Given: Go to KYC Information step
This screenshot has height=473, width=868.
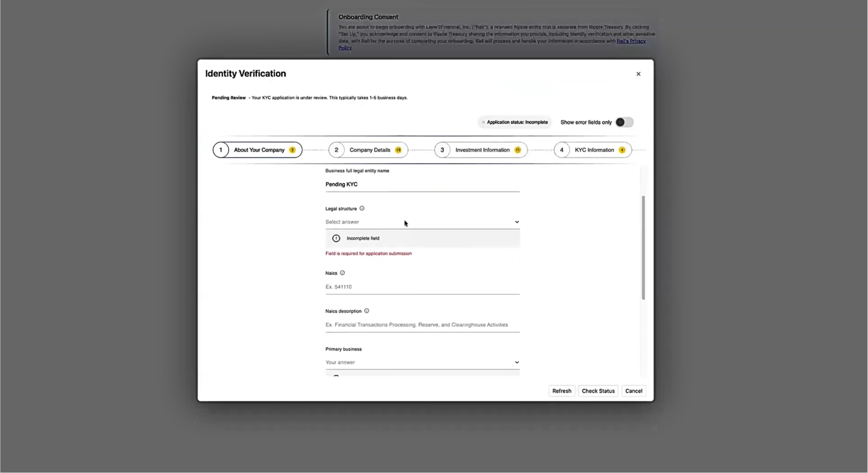Looking at the screenshot, I should click(593, 150).
